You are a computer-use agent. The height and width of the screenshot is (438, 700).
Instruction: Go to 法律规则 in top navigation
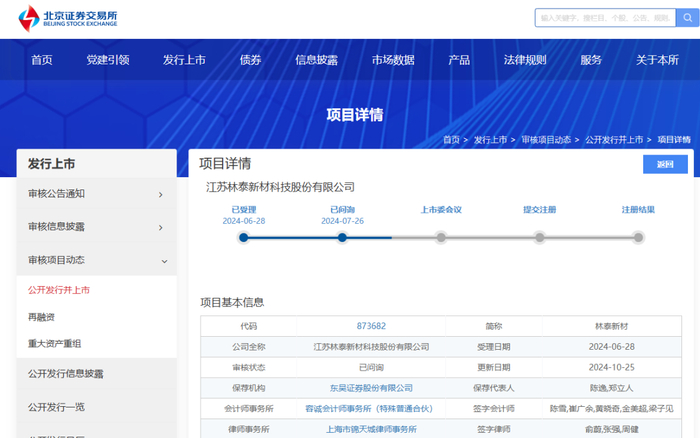(525, 60)
